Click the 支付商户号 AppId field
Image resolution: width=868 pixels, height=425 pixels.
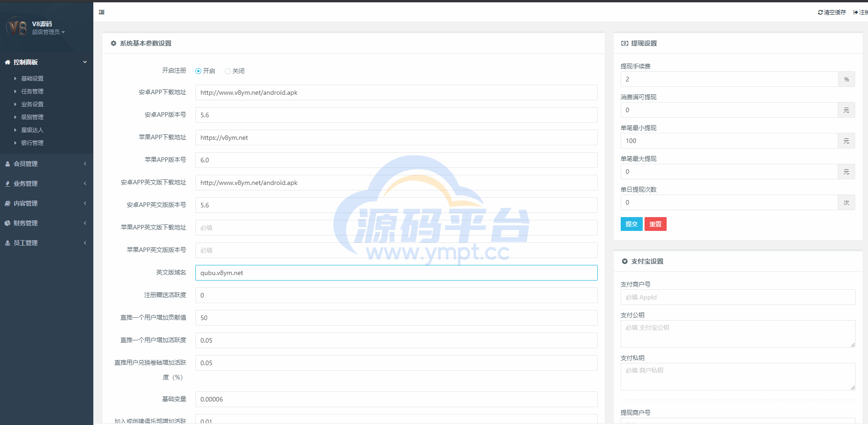coord(738,297)
